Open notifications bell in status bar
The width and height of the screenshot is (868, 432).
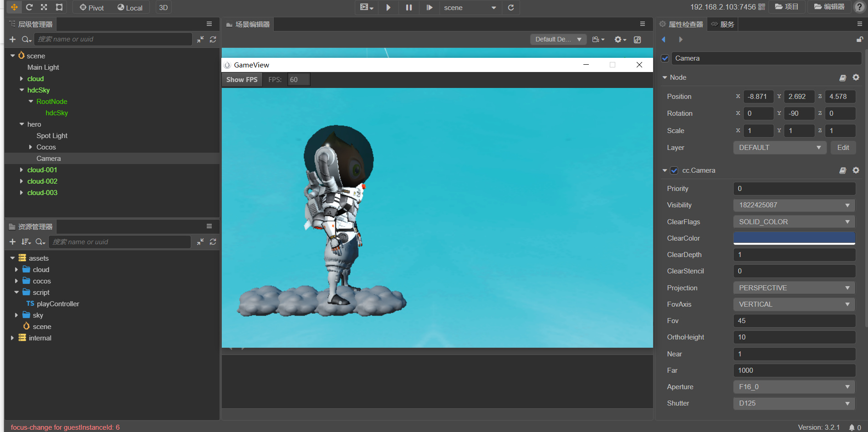pyautogui.click(x=852, y=427)
